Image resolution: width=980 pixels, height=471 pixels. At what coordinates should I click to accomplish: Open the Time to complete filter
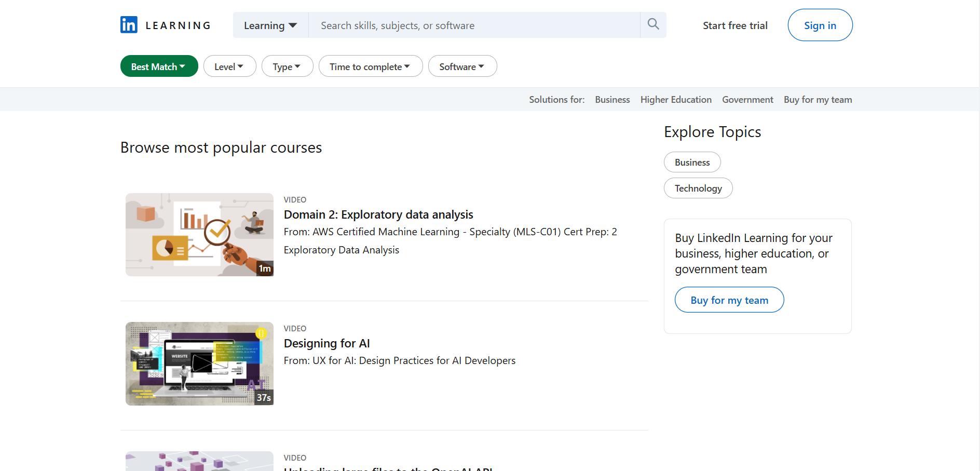pyautogui.click(x=370, y=66)
